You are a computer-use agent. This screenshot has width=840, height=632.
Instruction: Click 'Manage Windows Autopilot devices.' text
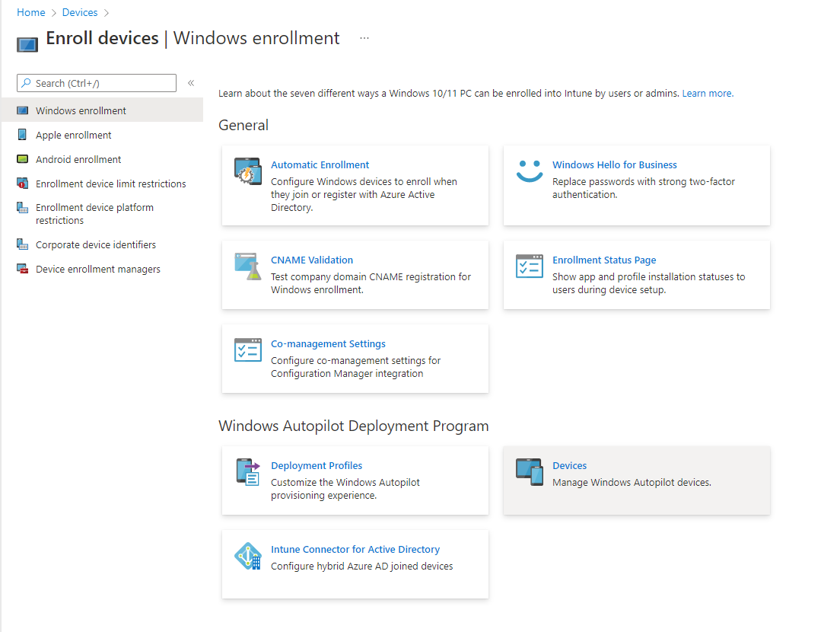tap(632, 483)
